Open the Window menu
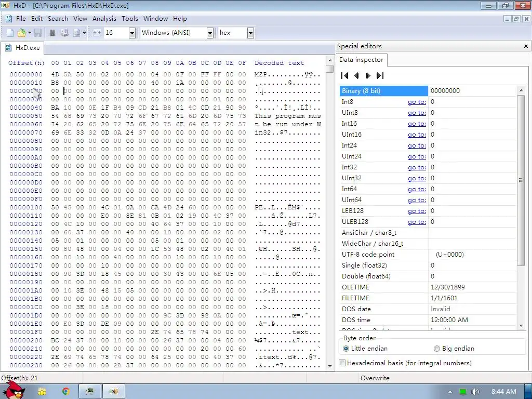Viewport: 532px width, 399px height. 155,19
